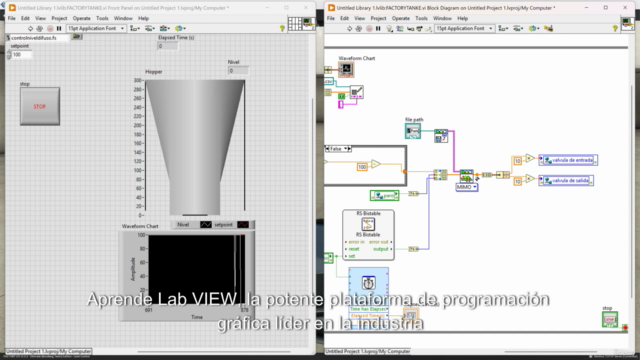The height and width of the screenshot is (360, 640).
Task: Click the setpoint increment/decrement arrows
Action: tap(9, 55)
